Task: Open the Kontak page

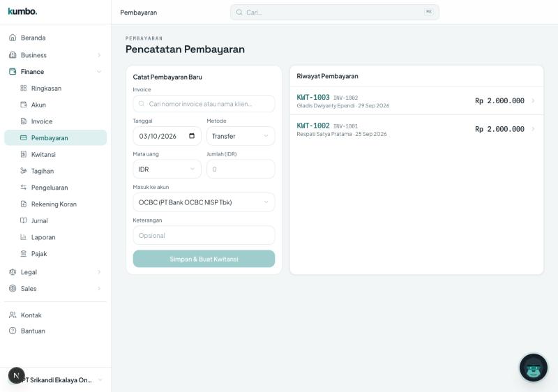Action: (56, 315)
